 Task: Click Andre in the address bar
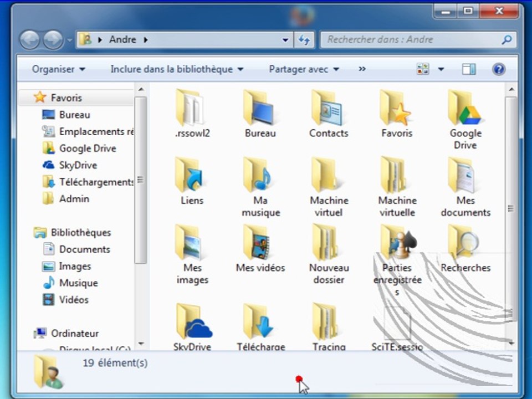coord(122,40)
